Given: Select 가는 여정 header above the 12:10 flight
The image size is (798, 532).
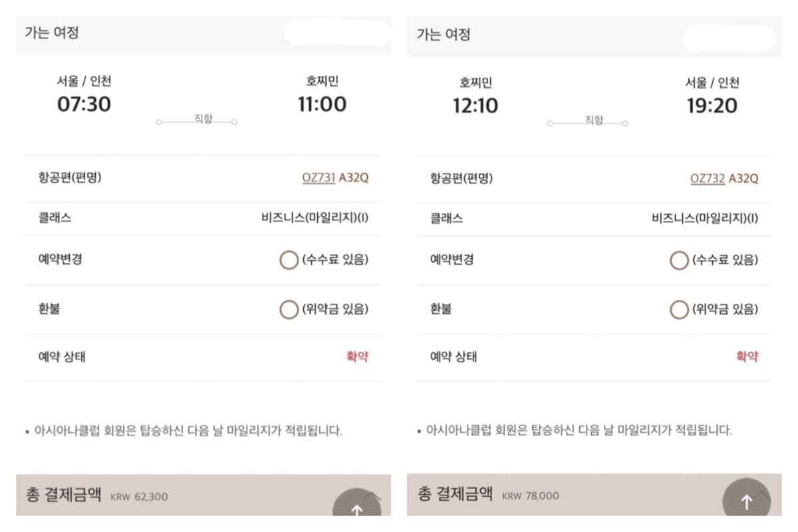Looking at the screenshot, I should (444, 35).
